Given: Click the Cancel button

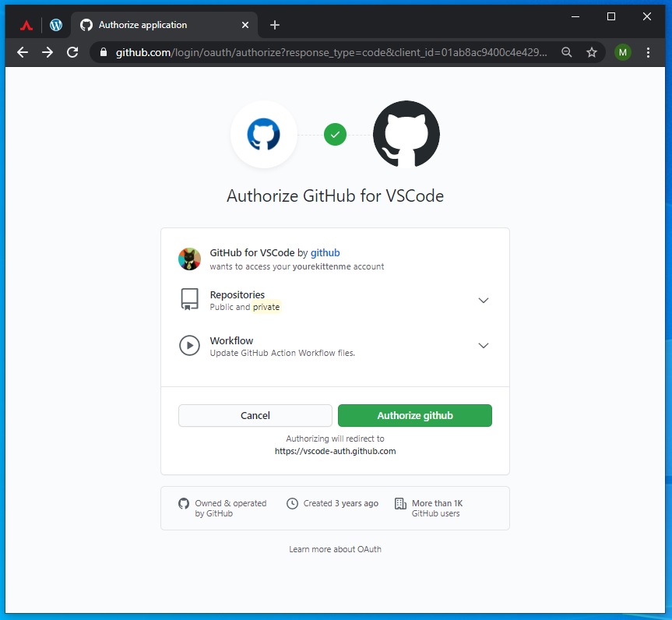Looking at the screenshot, I should 255,415.
